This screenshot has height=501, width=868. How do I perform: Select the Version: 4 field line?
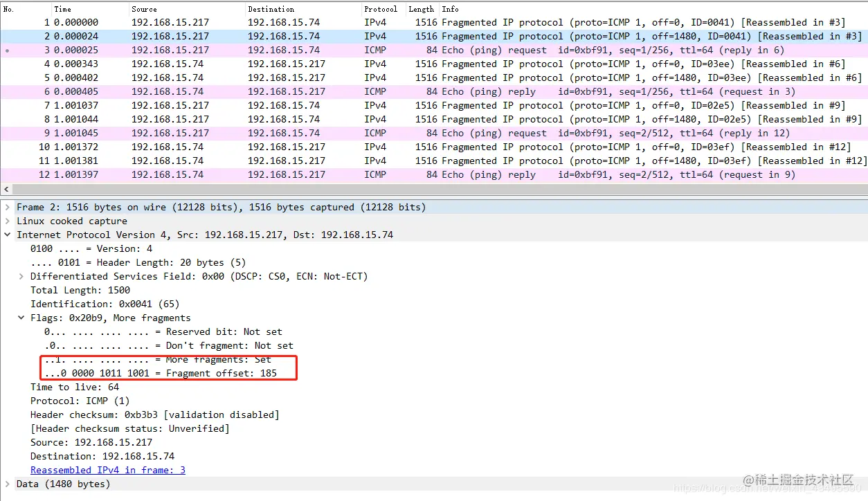(x=91, y=248)
